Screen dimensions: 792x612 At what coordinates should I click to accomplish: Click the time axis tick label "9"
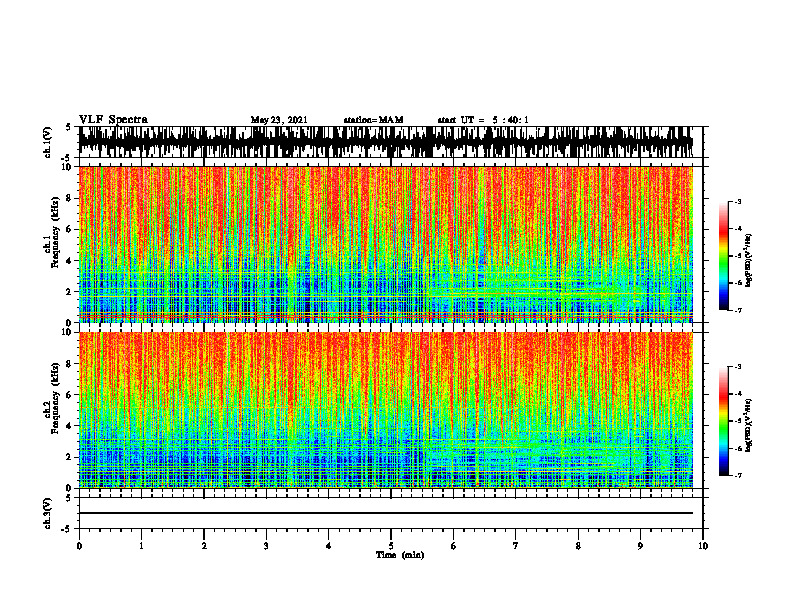640,546
